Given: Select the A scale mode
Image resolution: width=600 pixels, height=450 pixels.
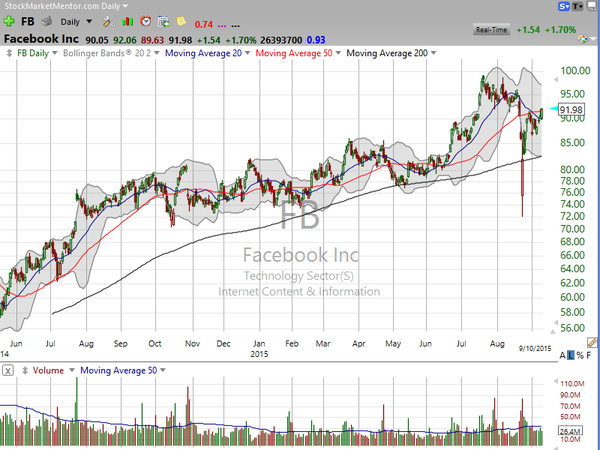Looking at the screenshot, I should click(562, 355).
